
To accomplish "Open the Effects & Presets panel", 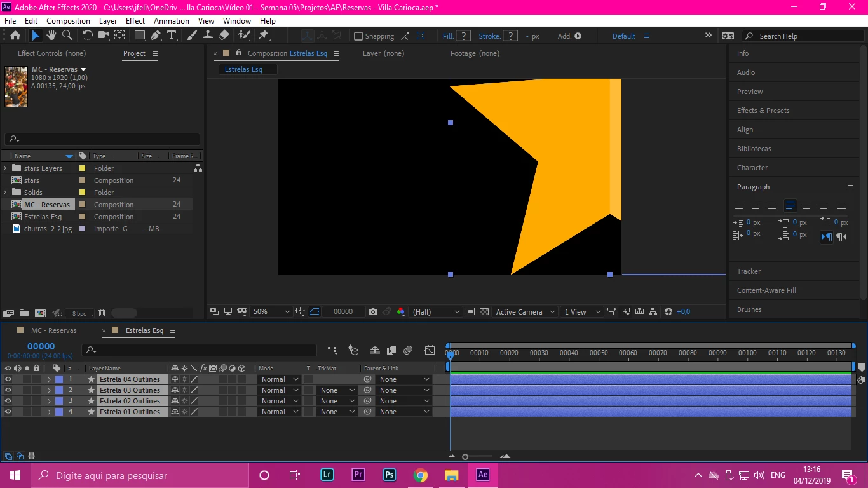I will pyautogui.click(x=763, y=111).
